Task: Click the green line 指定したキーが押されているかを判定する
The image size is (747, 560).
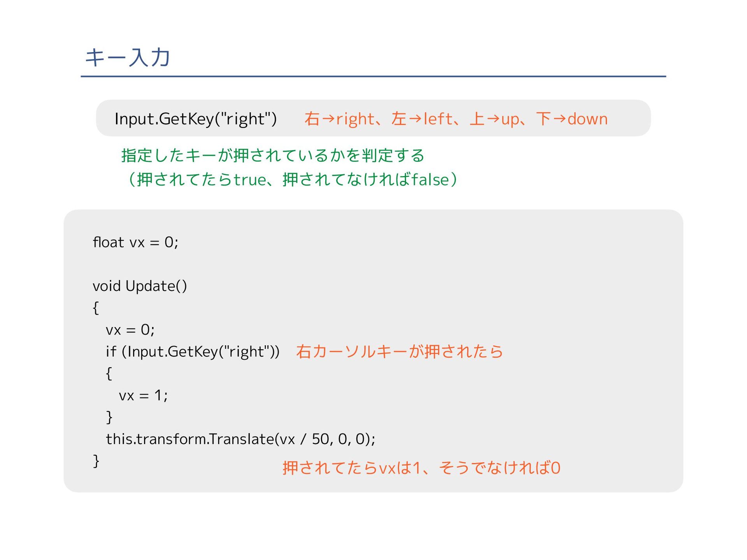Action: tap(272, 155)
